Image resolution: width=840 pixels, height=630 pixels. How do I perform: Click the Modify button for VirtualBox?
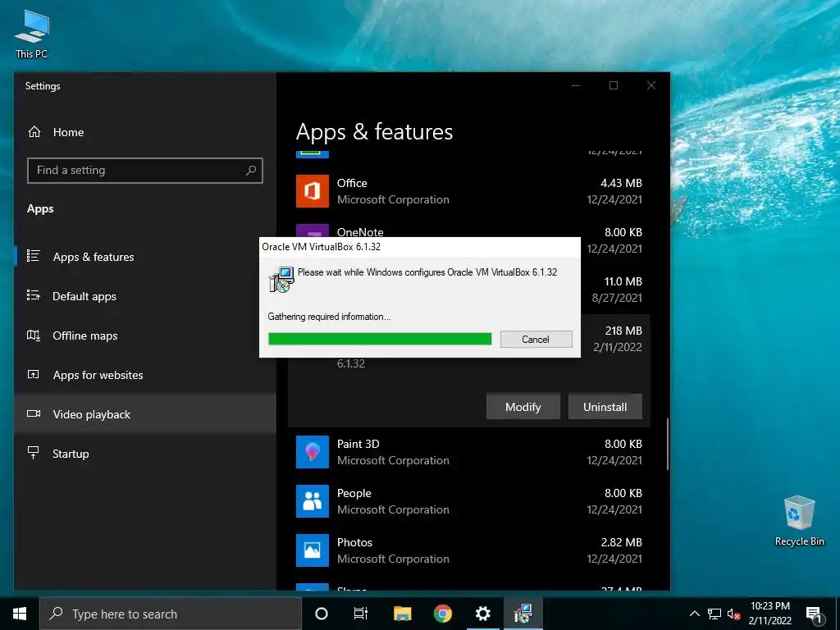tap(523, 407)
